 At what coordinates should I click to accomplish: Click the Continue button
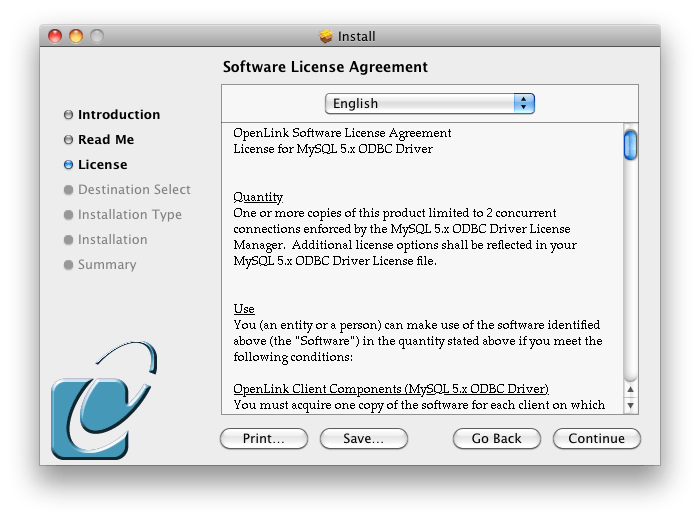(596, 438)
